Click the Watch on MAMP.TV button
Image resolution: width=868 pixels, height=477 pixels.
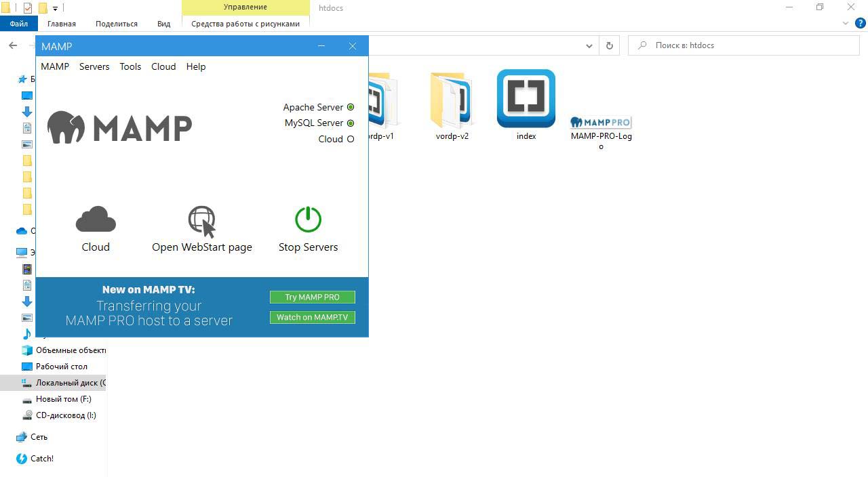click(312, 317)
